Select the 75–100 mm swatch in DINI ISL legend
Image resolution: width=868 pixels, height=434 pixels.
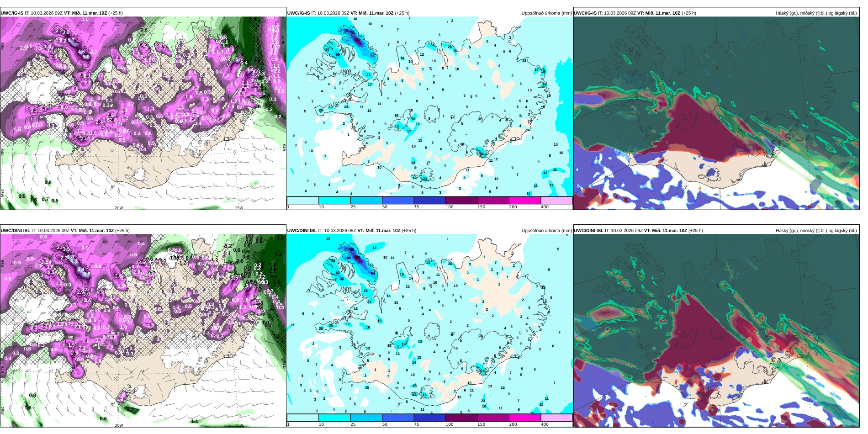(430, 418)
